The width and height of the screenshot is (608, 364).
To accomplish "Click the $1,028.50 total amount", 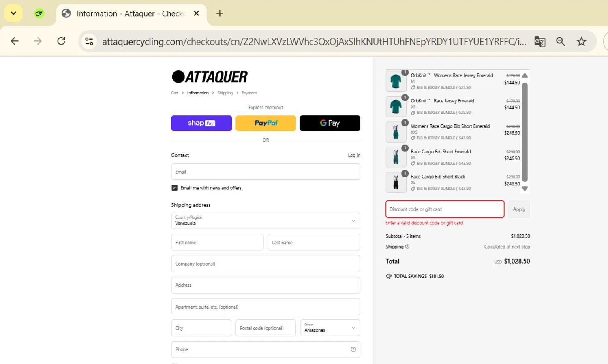I will (x=517, y=261).
